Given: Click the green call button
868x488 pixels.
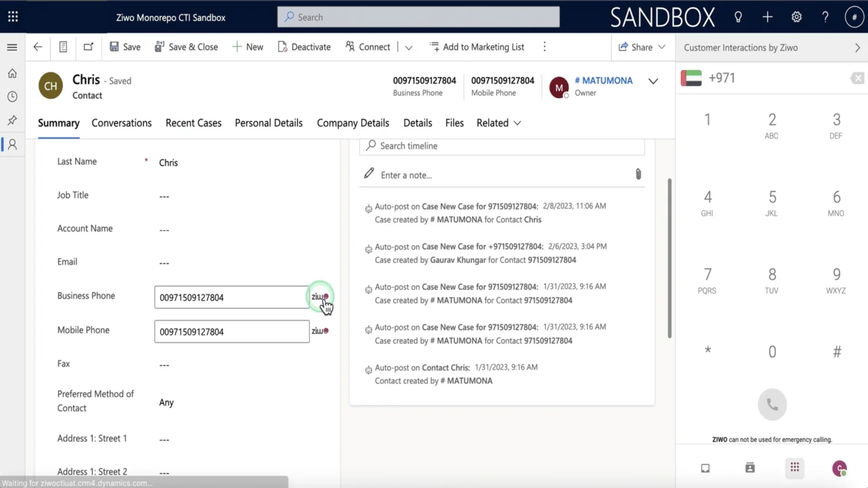Looking at the screenshot, I should [772, 405].
